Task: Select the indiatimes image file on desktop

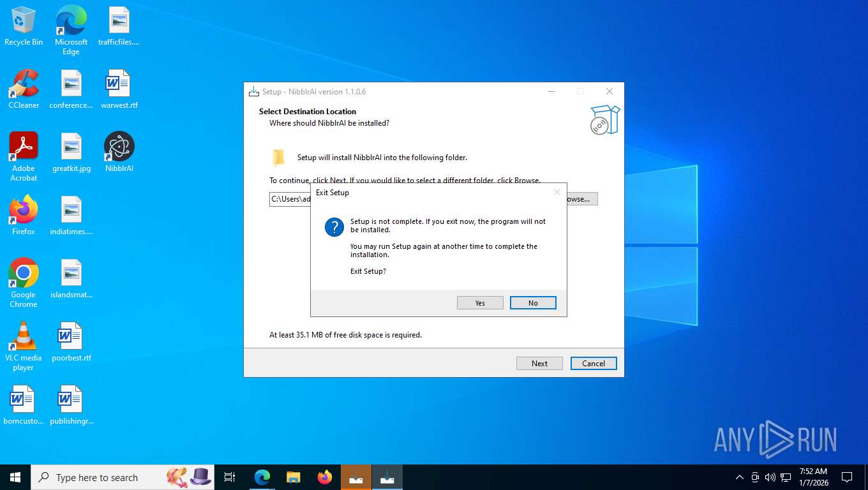Action: (x=71, y=216)
